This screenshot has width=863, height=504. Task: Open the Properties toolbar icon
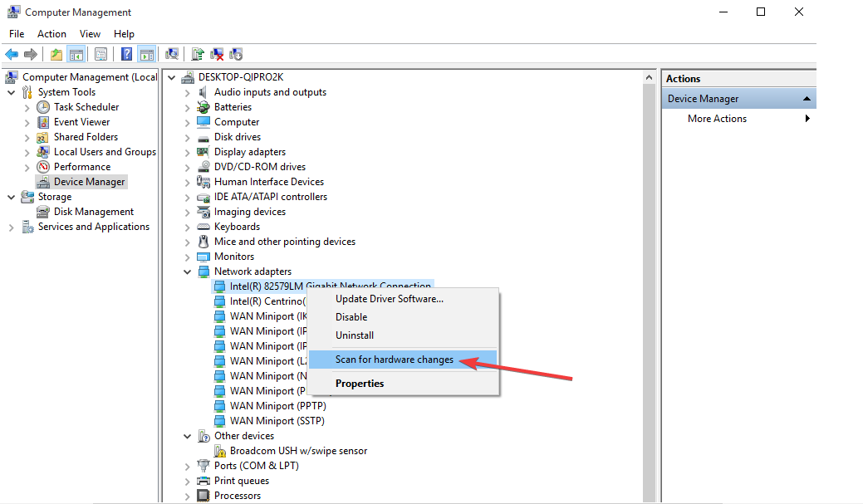[101, 55]
